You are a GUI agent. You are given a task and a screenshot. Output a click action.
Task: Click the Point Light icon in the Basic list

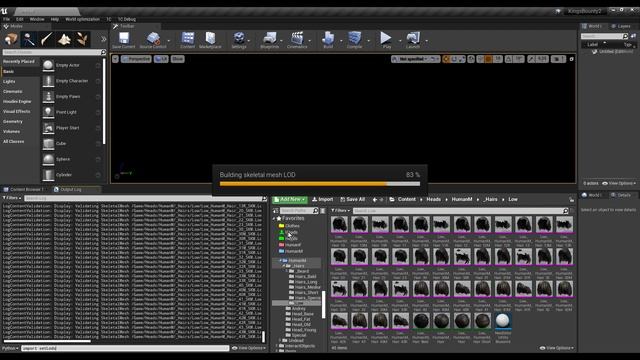[48, 112]
